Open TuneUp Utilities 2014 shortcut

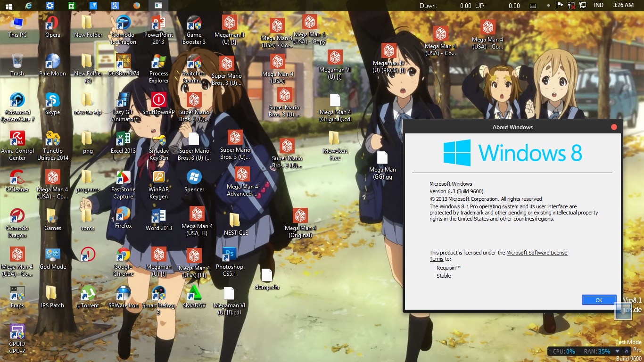pos(53,146)
